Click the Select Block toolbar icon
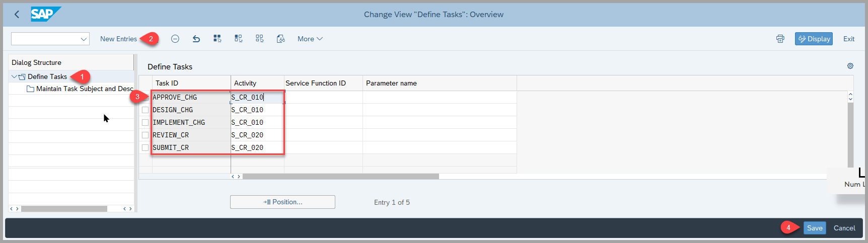This screenshot has width=868, height=243. coord(239,39)
